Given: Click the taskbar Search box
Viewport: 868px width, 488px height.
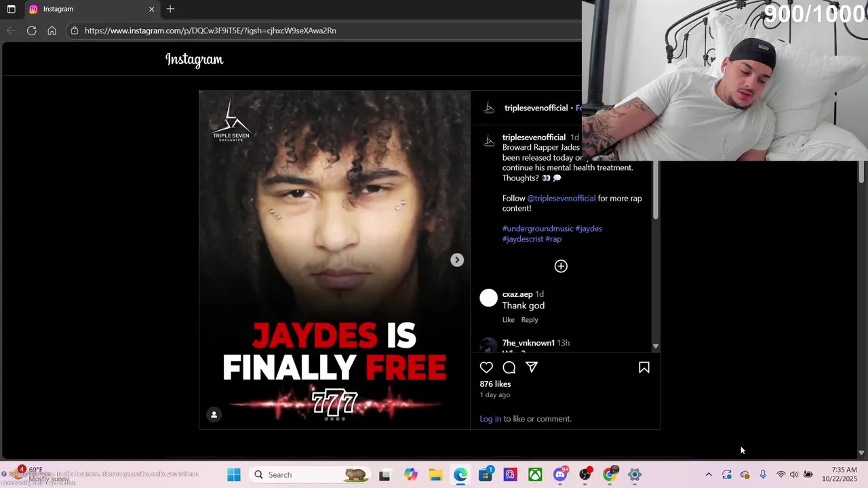Looking at the screenshot, I should (309, 475).
